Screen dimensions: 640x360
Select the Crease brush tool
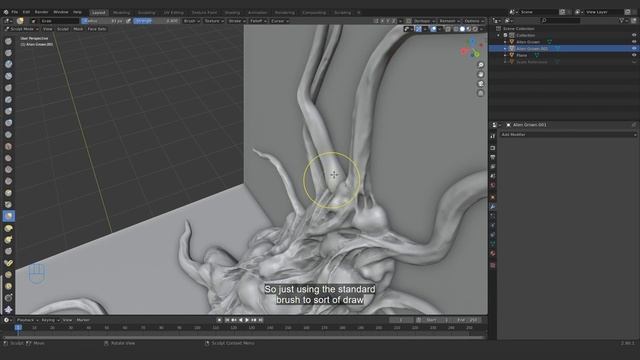coord(8,134)
